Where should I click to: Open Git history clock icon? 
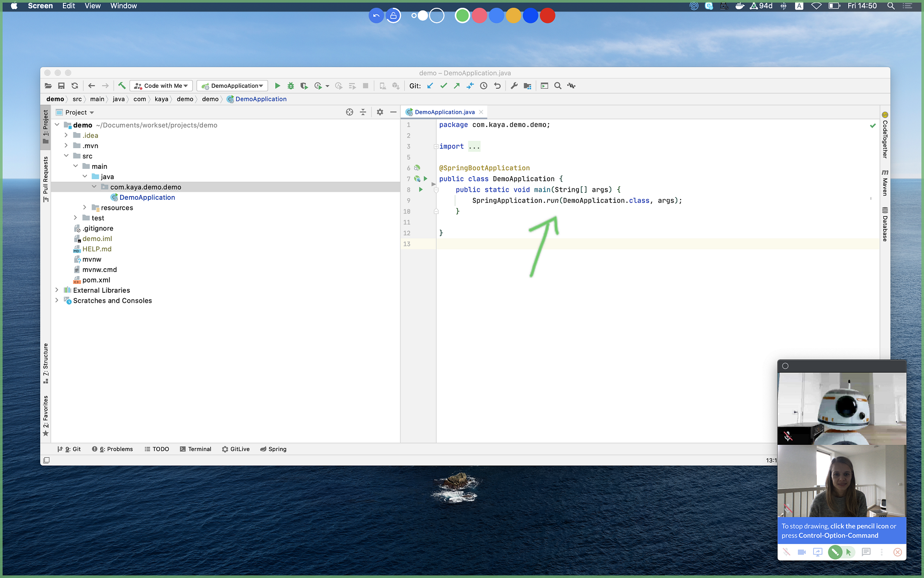point(483,86)
